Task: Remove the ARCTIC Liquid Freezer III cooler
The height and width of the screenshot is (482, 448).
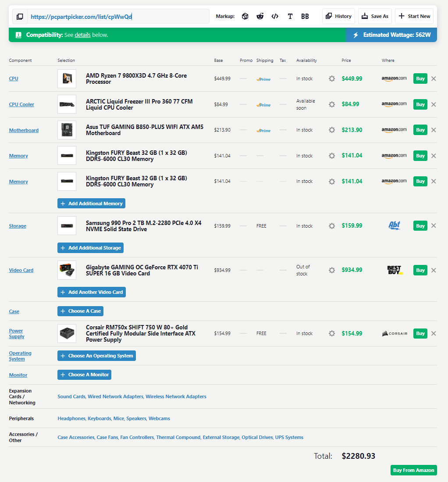Action: point(434,104)
